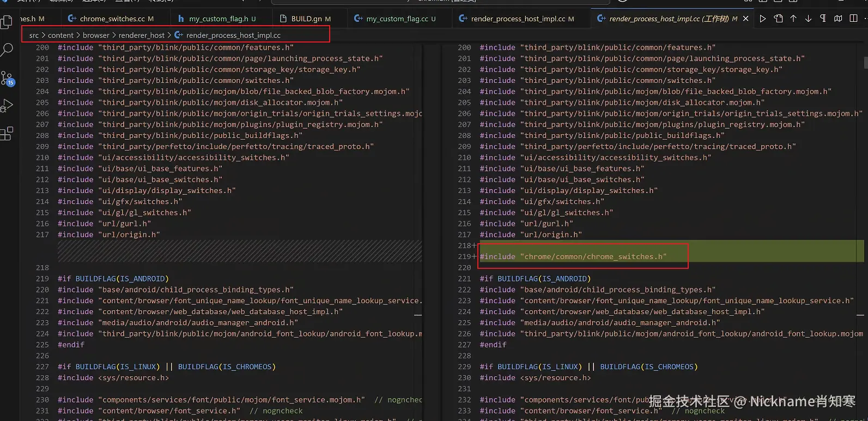Click audio_manager_android.h include in left pane

pos(178,323)
